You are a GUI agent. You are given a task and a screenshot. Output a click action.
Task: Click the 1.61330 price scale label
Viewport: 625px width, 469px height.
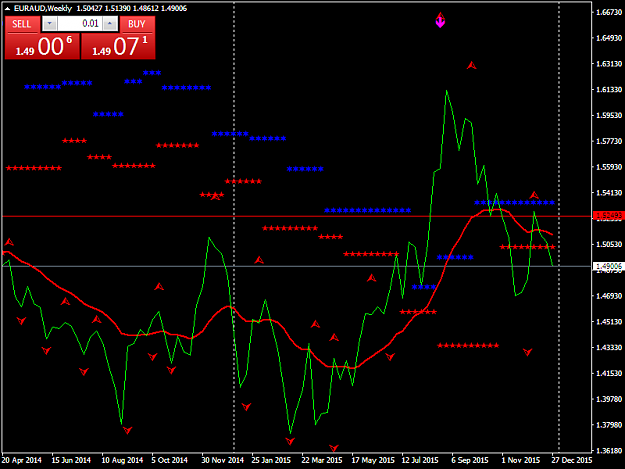coord(609,90)
